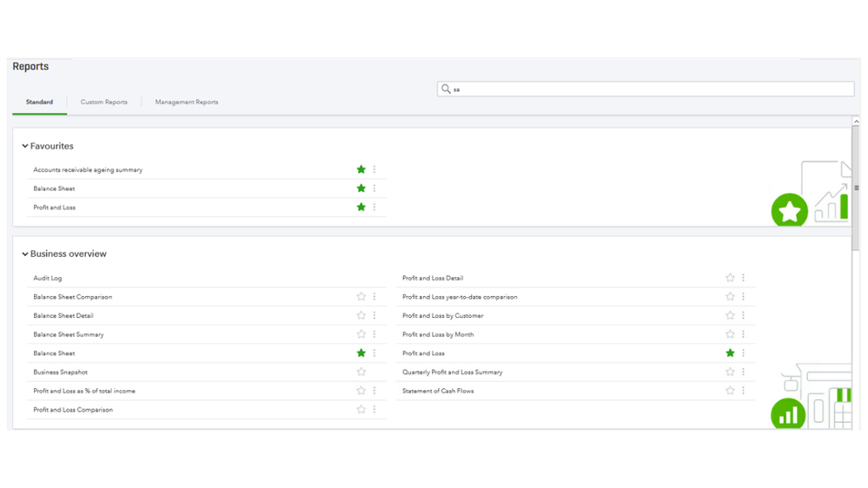Image resolution: width=868 pixels, height=488 pixels.
Task: Remove star from Balance Sheet in Business overview
Action: click(x=361, y=353)
